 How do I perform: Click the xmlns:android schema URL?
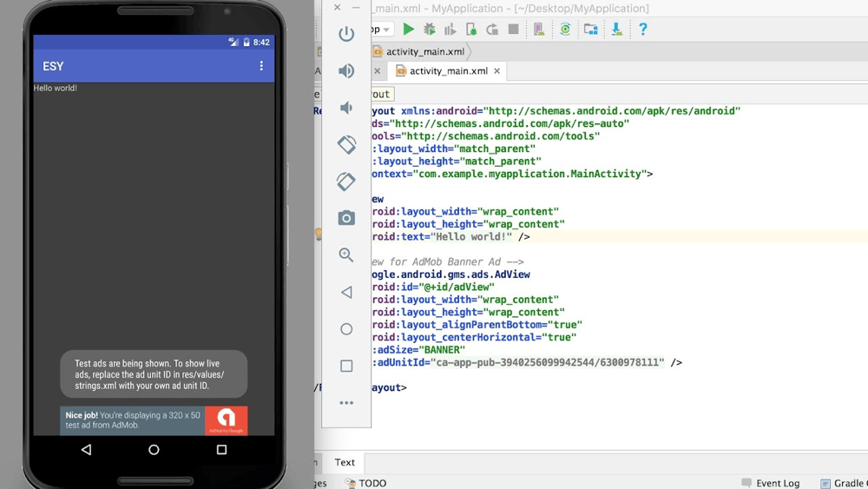pyautogui.click(x=612, y=111)
